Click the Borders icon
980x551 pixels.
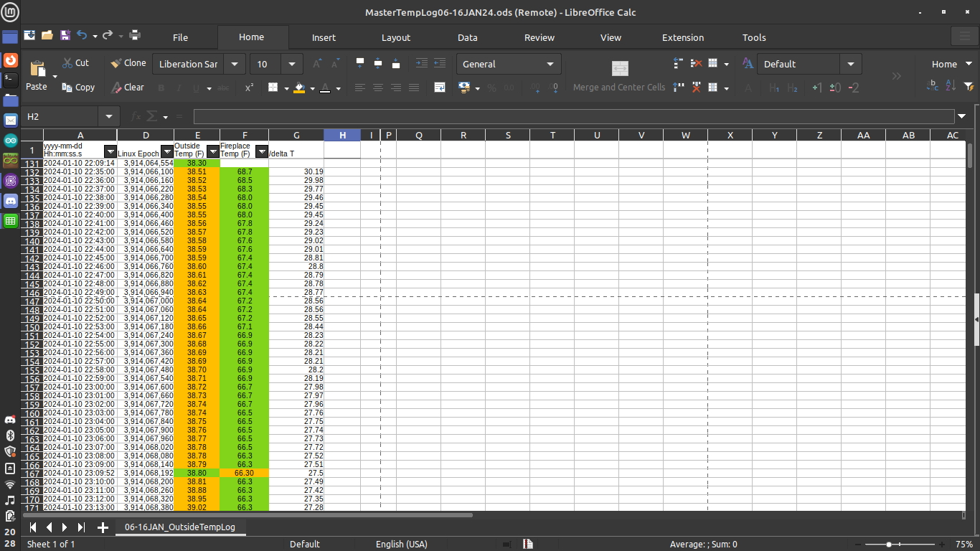[273, 88]
